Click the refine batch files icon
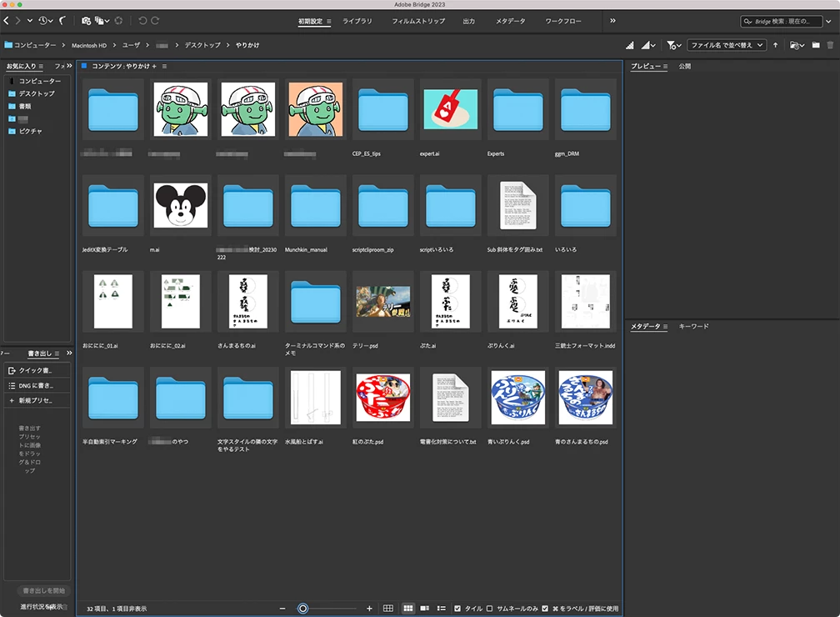The image size is (840, 617). point(100,21)
